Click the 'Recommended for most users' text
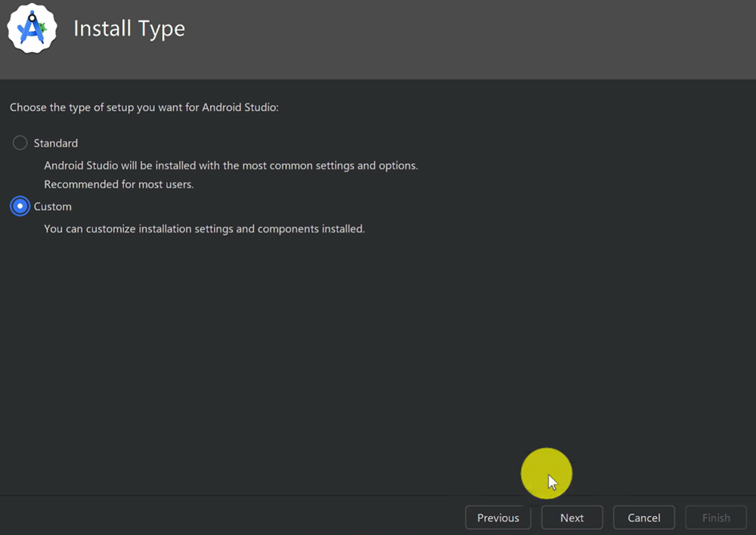Image resolution: width=756 pixels, height=535 pixels. click(119, 184)
